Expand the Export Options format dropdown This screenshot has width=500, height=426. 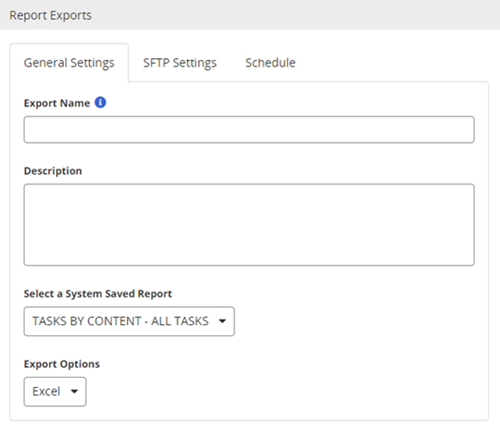[55, 392]
